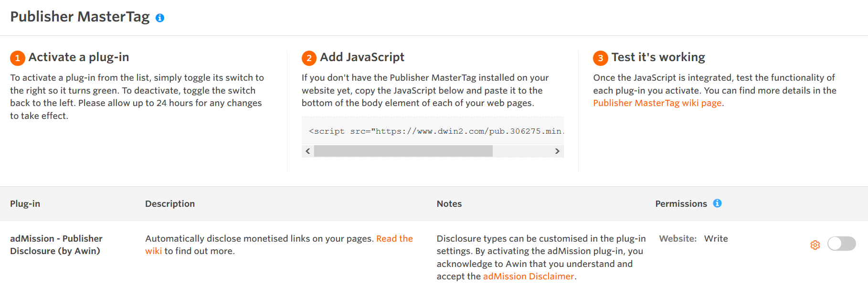Viewport: 868px width, 298px height.
Task: Click the JavaScript script snippet text
Action: (434, 131)
